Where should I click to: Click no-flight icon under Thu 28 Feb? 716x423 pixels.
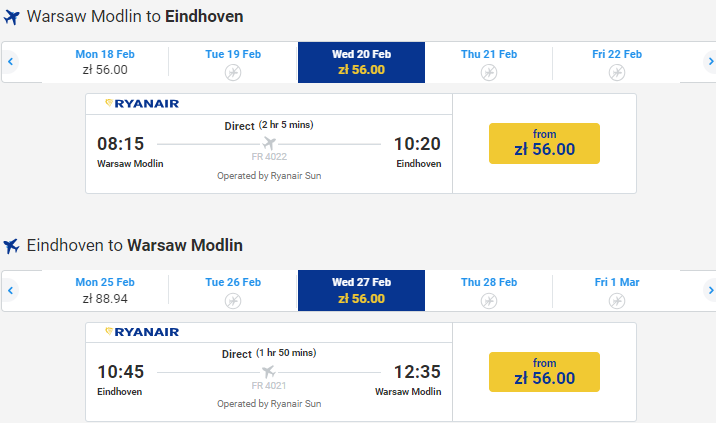coord(489,300)
